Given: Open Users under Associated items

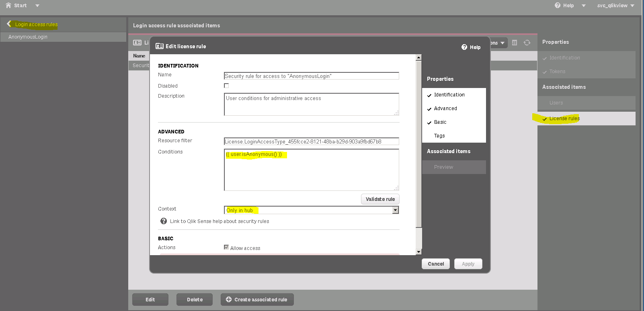Looking at the screenshot, I should (x=587, y=103).
